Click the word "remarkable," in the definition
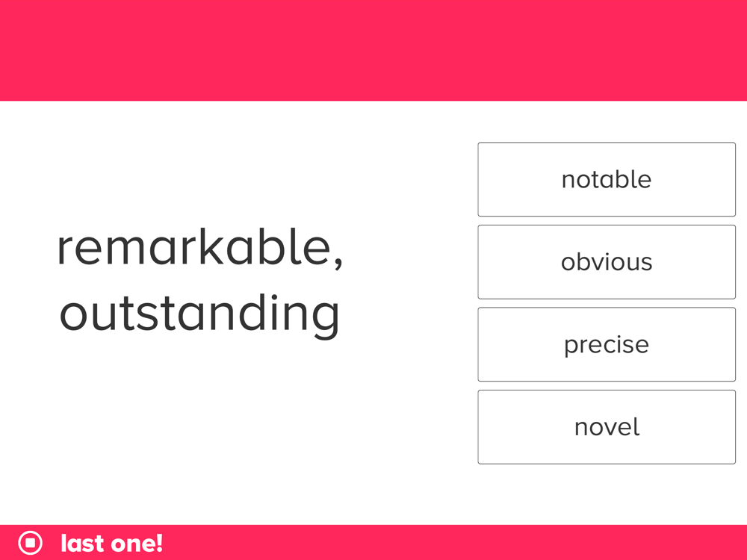 coord(199,248)
